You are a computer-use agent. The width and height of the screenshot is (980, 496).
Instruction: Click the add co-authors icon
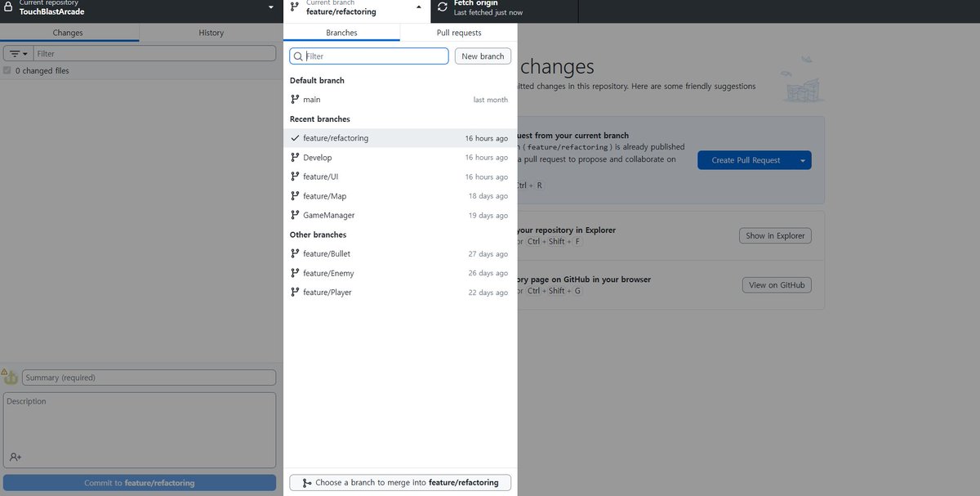16,458
